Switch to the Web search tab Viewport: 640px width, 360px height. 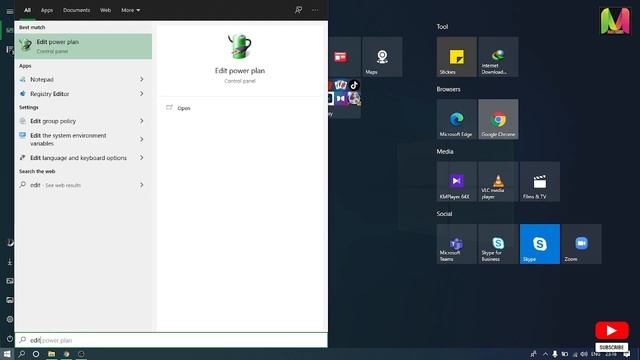[105, 10]
